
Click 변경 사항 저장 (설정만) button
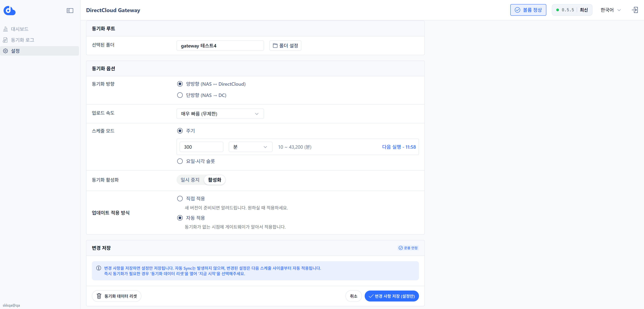pyautogui.click(x=392, y=296)
